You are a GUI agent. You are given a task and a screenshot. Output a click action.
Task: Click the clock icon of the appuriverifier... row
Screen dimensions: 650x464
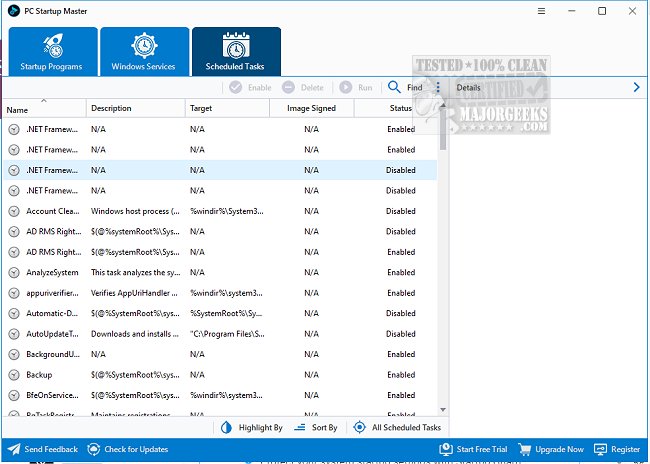coord(14,293)
